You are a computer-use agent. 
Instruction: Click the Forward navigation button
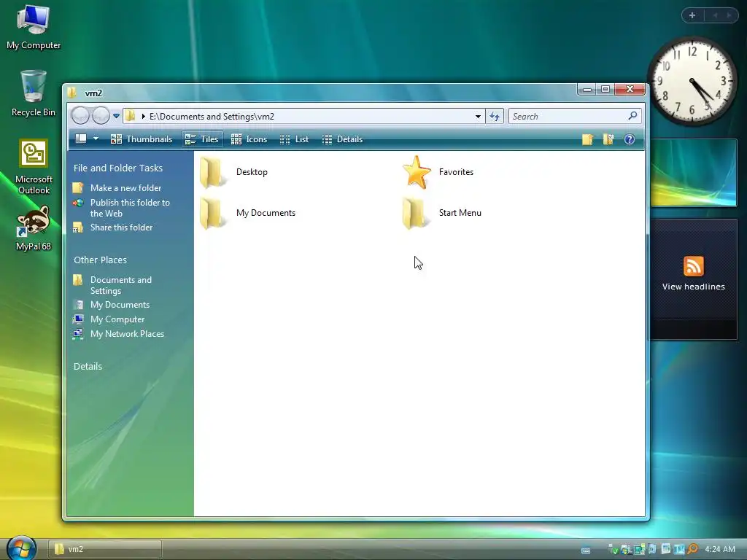tap(101, 116)
